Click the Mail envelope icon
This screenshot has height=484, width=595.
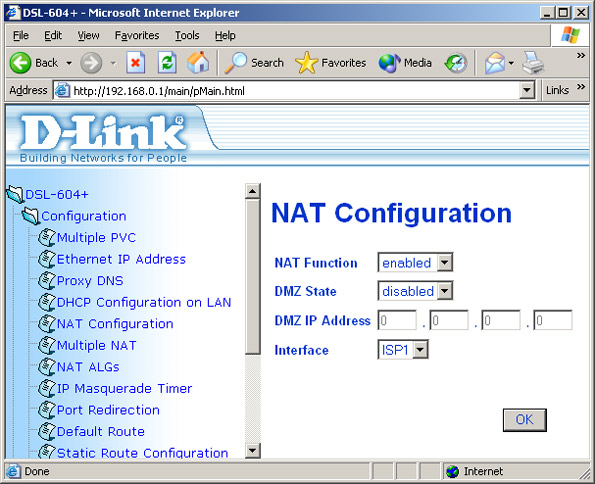494,63
